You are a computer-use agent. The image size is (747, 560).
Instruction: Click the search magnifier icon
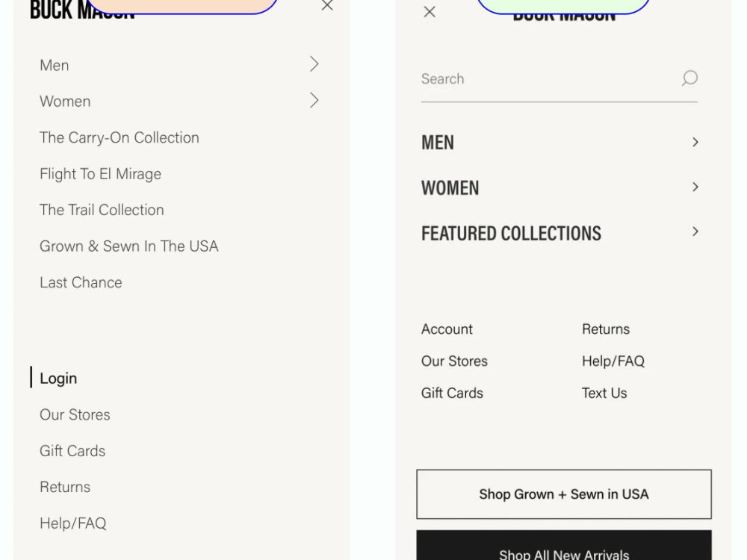pyautogui.click(x=689, y=78)
